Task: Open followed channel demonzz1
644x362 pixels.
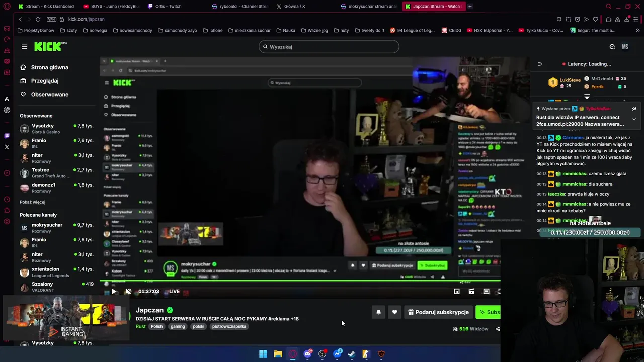Action: click(56, 188)
